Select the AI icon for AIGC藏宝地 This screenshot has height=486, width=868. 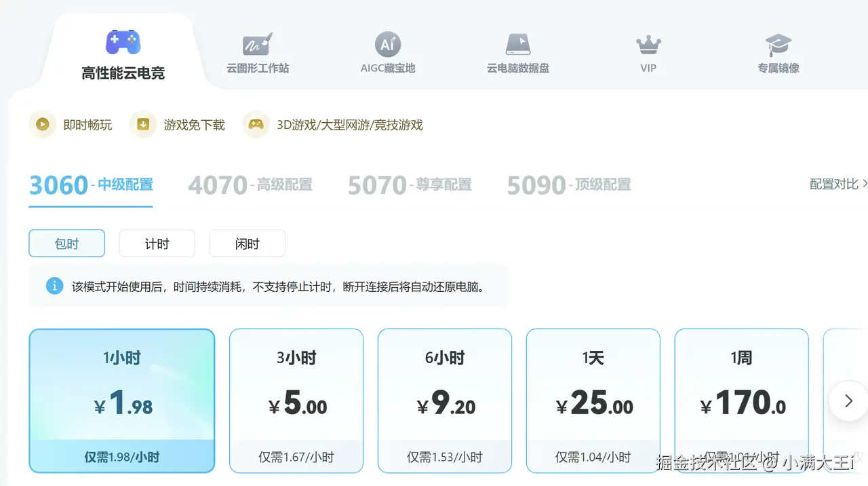click(x=387, y=42)
